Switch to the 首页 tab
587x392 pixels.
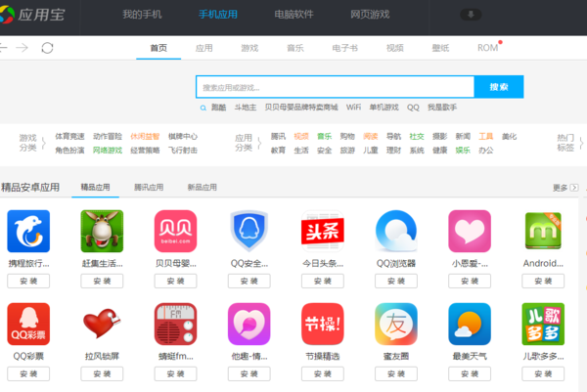tap(158, 48)
